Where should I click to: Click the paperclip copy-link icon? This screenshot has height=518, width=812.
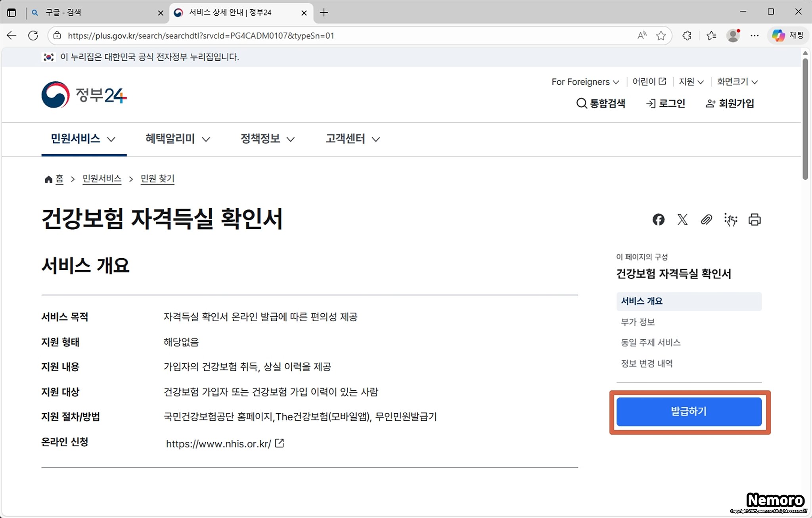706,219
